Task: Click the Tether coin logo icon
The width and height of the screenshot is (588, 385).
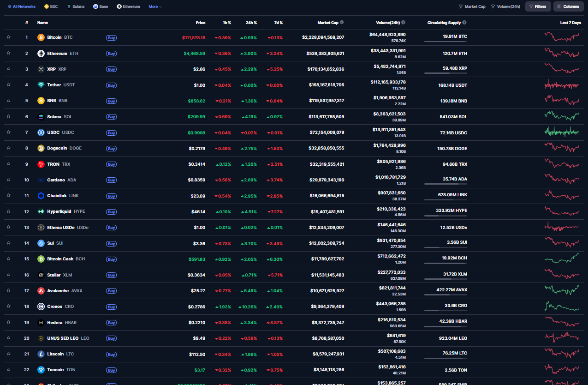Action: (41, 85)
